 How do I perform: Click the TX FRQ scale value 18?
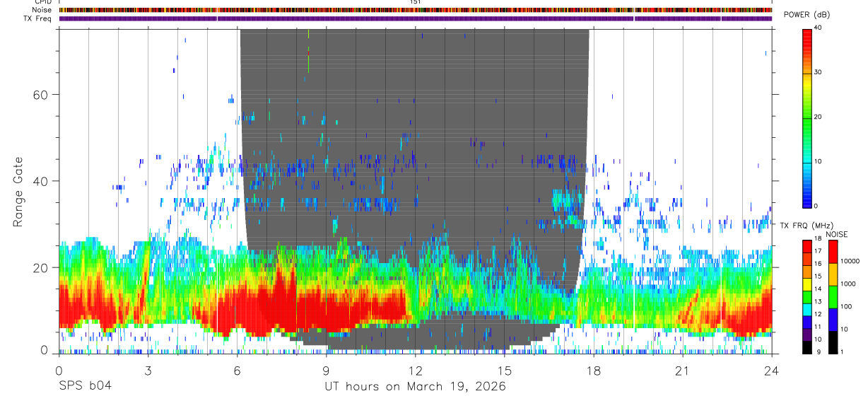[818, 238]
